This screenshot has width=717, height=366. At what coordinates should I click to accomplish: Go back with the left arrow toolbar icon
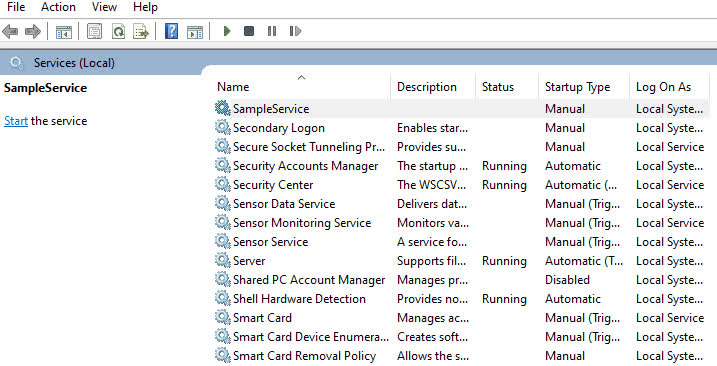(x=10, y=32)
